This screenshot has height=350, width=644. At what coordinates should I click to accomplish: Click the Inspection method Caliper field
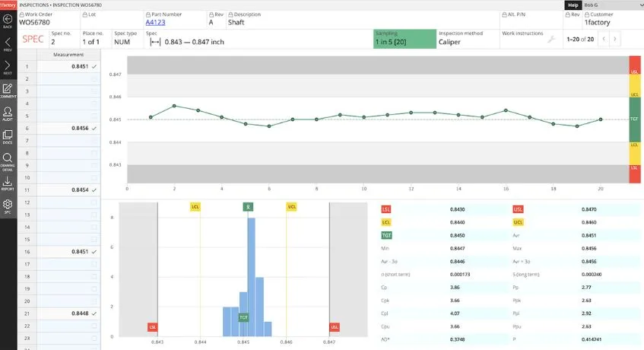[x=468, y=39]
